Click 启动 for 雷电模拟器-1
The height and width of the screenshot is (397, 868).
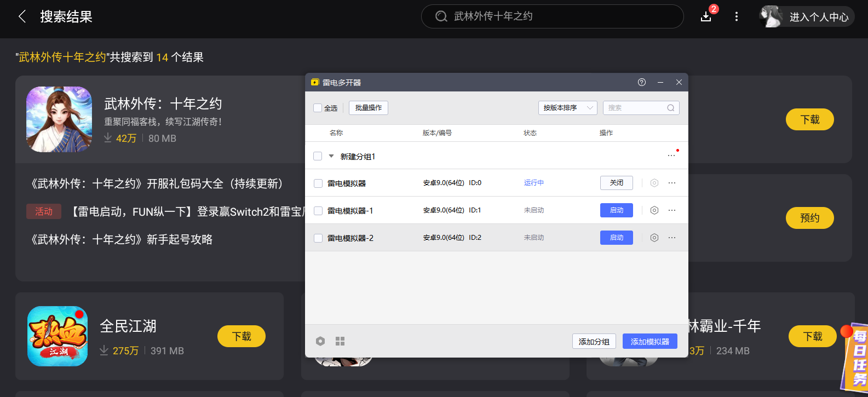(x=617, y=210)
